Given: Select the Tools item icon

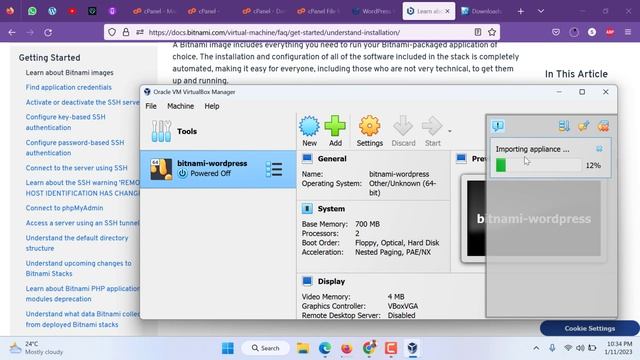Looking at the screenshot, I should (161, 131).
